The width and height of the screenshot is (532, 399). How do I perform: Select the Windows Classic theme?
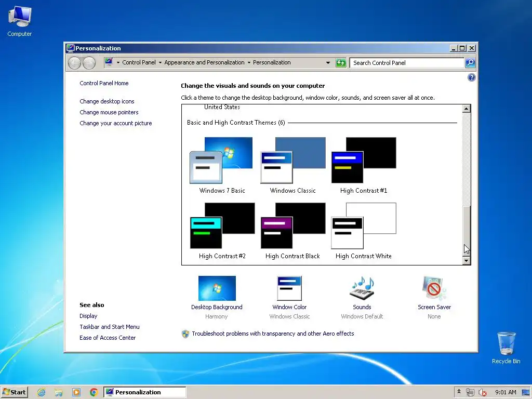(x=293, y=165)
